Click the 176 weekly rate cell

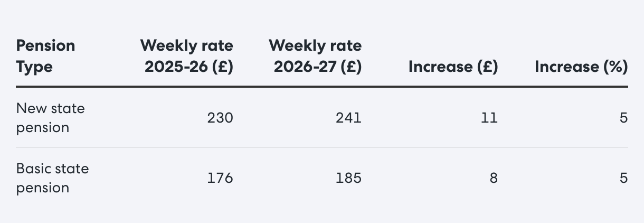click(220, 178)
